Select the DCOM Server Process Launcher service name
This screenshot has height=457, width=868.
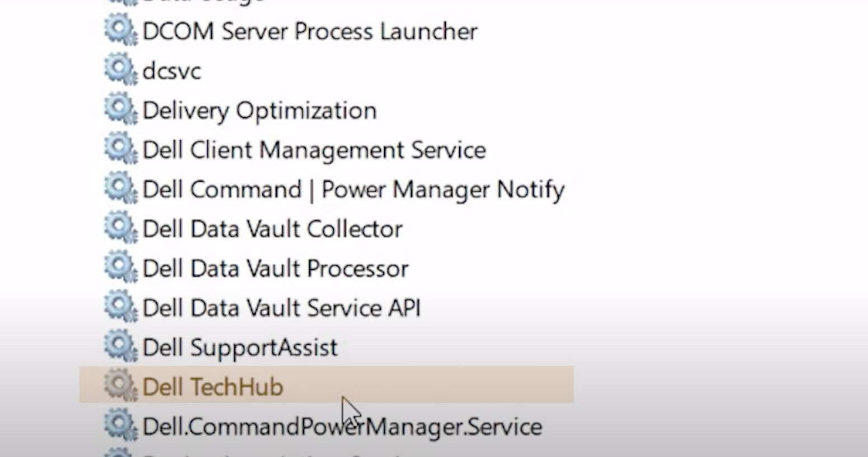click(x=310, y=31)
